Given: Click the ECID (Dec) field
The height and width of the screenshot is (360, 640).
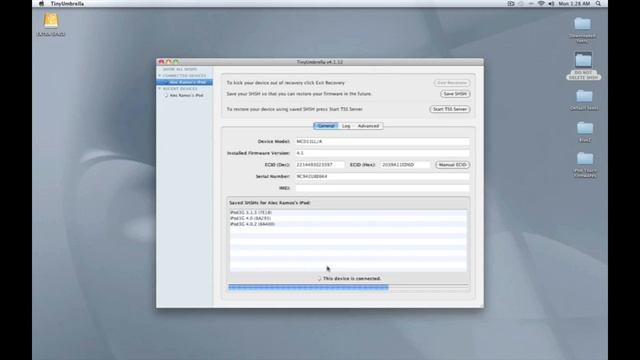Looking at the screenshot, I should tap(320, 165).
